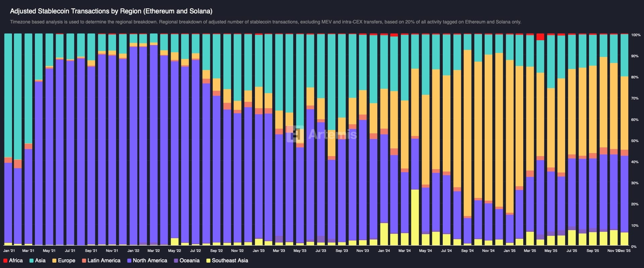Click the Jan '24 x-axis label
Viewport: 644px width, 268px height.
[384, 251]
